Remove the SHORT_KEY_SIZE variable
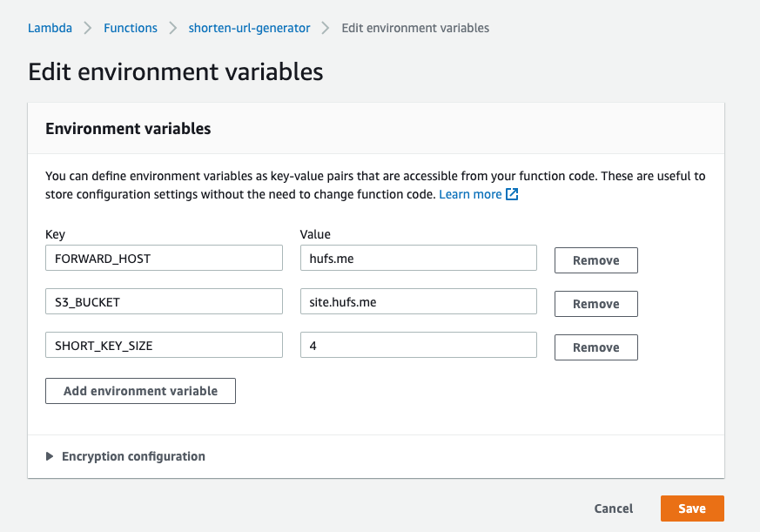 596,347
